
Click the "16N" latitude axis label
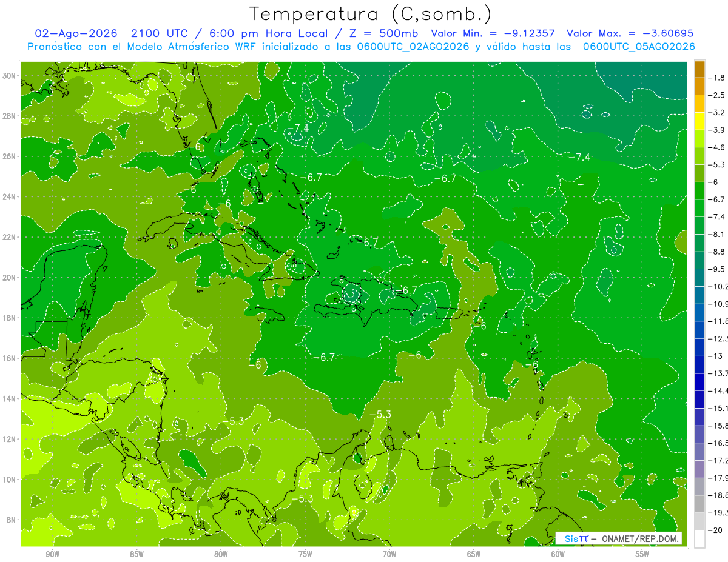(x=9, y=358)
